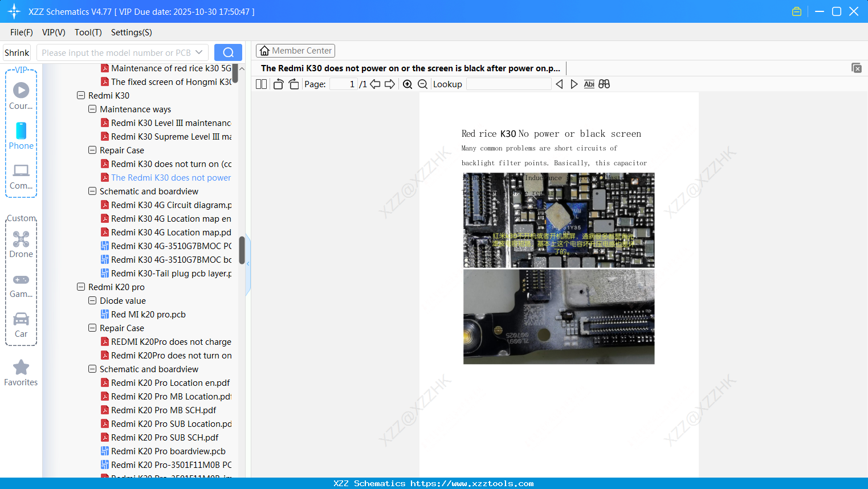This screenshot has width=868, height=489.
Task: Zoom out of the document
Action: pos(422,84)
